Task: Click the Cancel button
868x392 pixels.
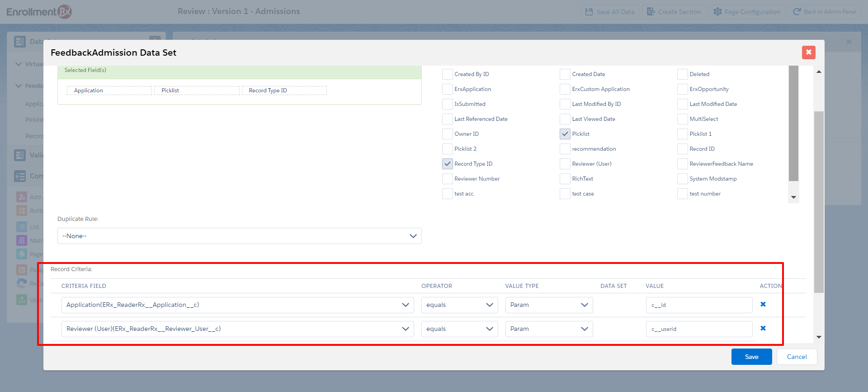Action: pos(797,357)
